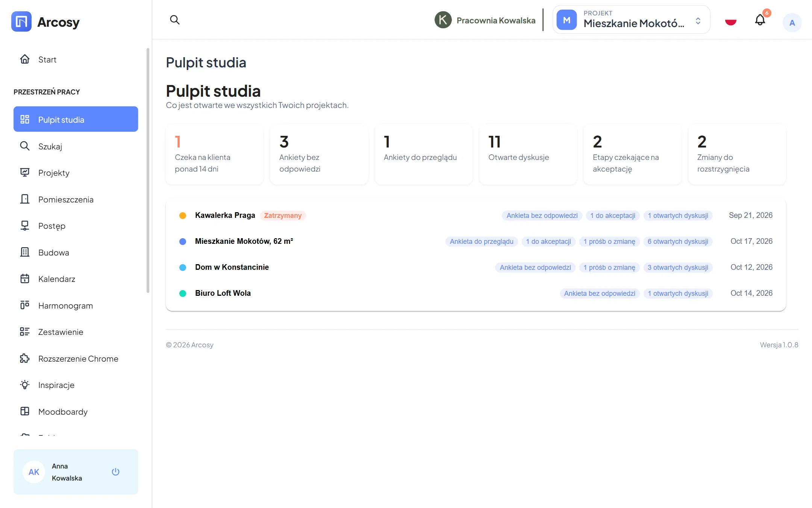Open Harmonogram menu item
Image resolution: width=812 pixels, height=508 pixels.
pyautogui.click(x=76, y=306)
